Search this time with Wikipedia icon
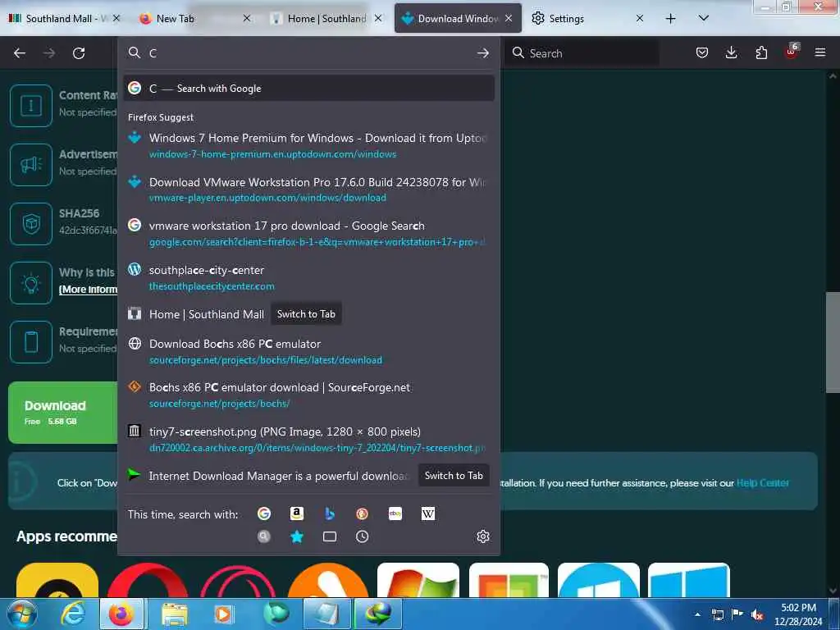The image size is (840, 630). pyautogui.click(x=427, y=514)
